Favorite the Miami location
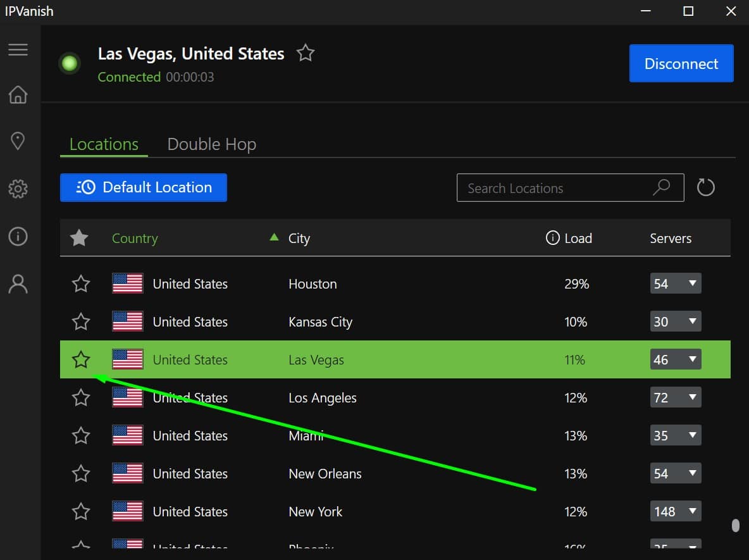 click(81, 435)
